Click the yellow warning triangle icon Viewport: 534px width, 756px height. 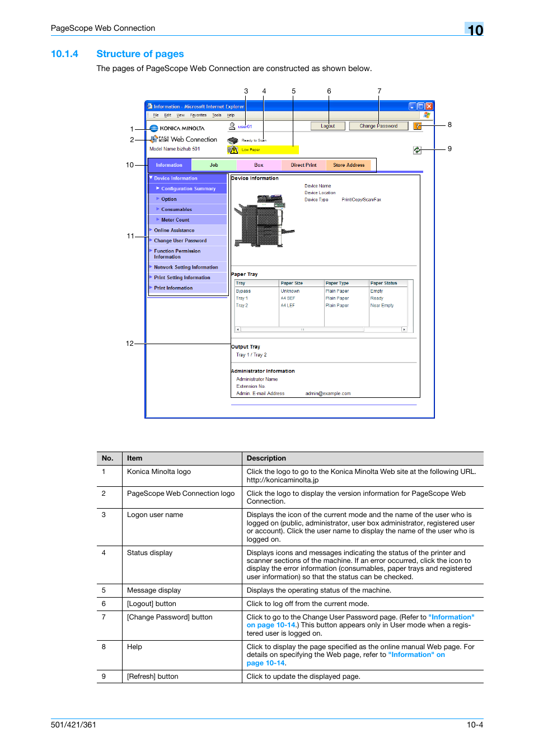point(233,149)
